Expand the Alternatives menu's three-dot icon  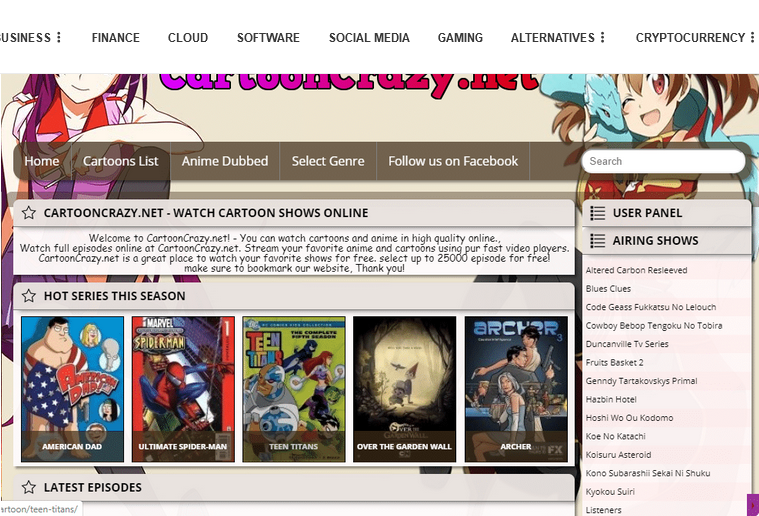(x=602, y=37)
